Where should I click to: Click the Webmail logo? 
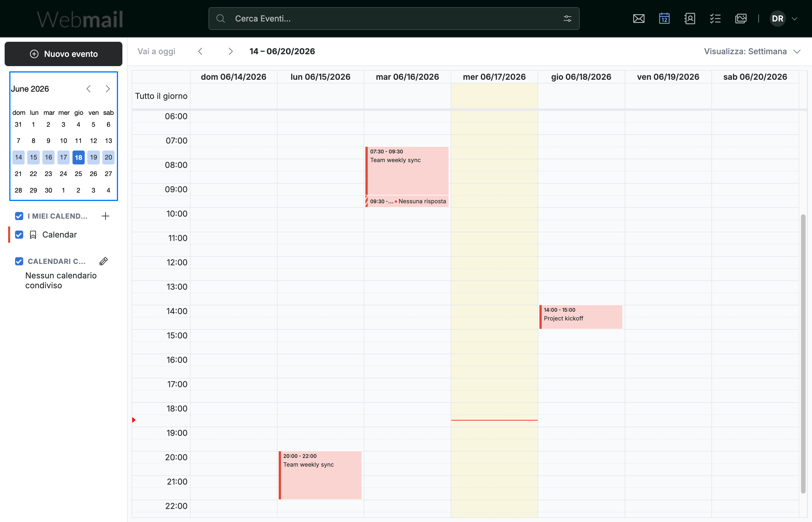coord(80,19)
